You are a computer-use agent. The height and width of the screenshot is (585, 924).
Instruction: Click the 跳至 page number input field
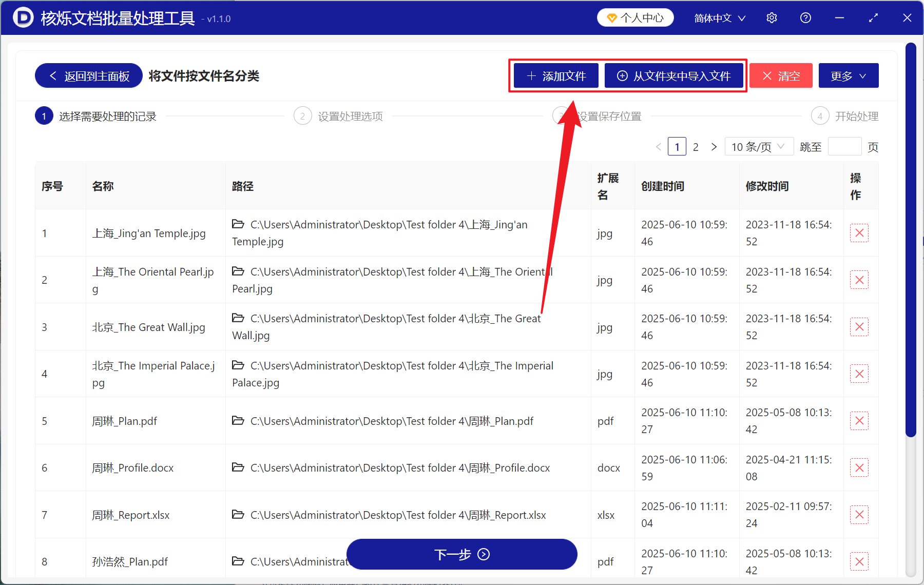(x=844, y=146)
